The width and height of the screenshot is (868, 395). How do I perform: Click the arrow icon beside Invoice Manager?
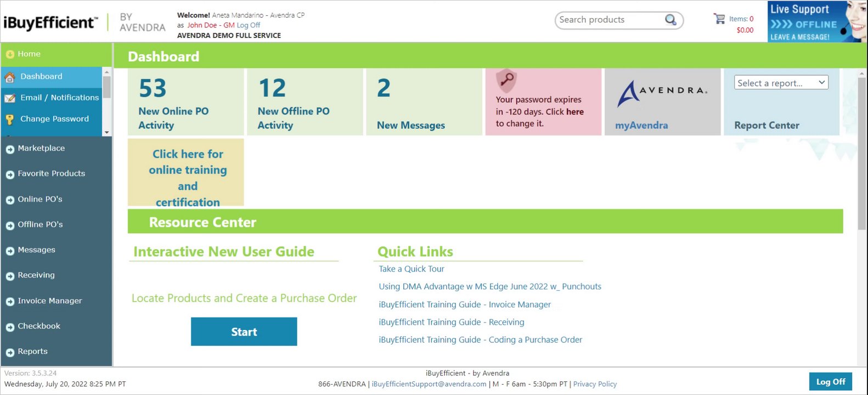(10, 302)
